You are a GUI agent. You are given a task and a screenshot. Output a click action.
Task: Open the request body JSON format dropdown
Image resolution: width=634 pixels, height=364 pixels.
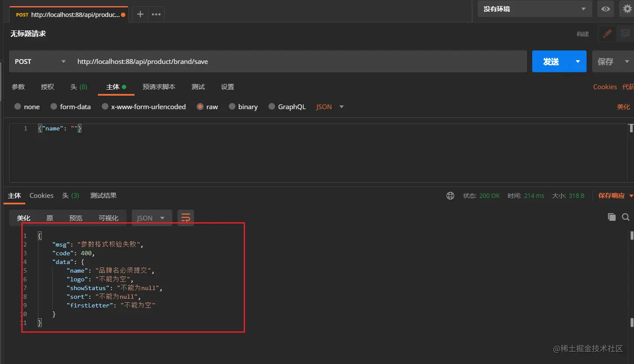pos(330,107)
